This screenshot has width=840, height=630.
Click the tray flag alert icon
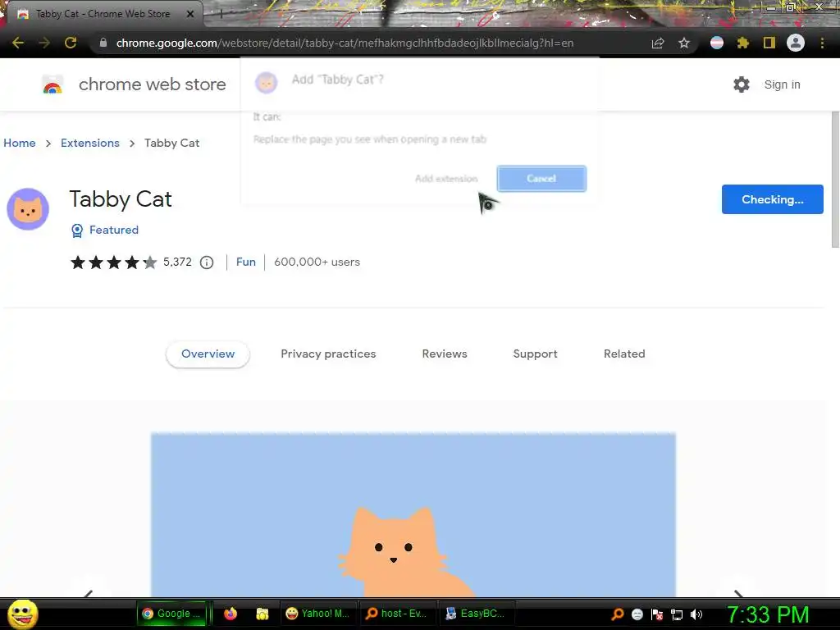pyautogui.click(x=657, y=614)
